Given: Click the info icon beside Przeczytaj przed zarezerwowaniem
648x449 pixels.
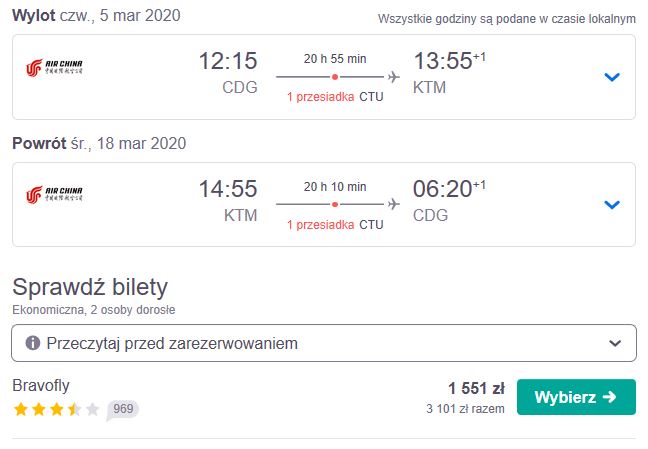Looking at the screenshot, I should 33,343.
